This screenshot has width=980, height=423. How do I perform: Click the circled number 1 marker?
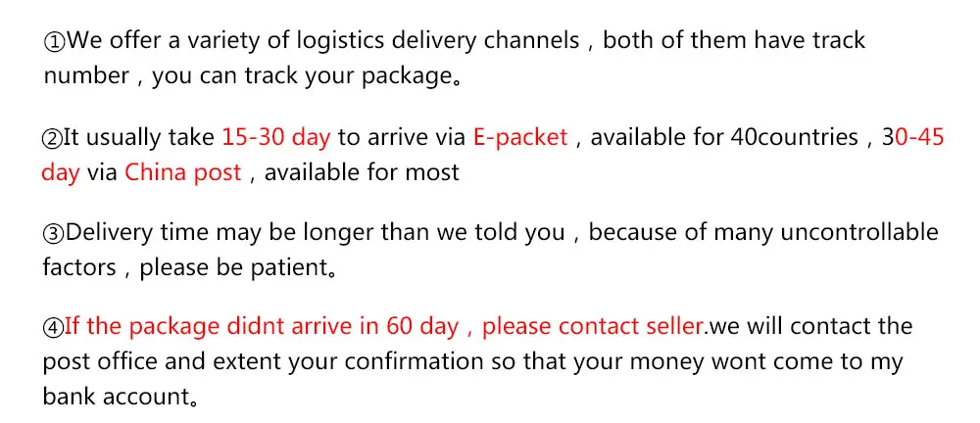[x=54, y=42]
